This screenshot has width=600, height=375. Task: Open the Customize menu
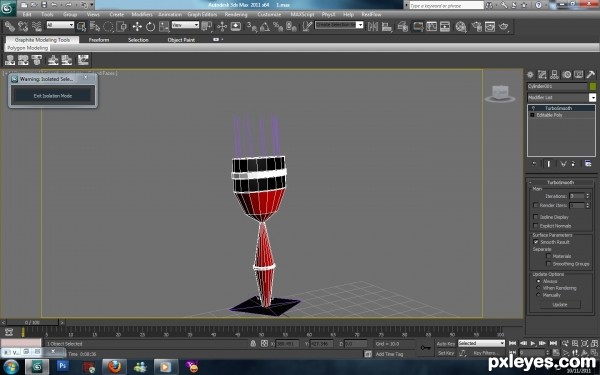coord(269,15)
